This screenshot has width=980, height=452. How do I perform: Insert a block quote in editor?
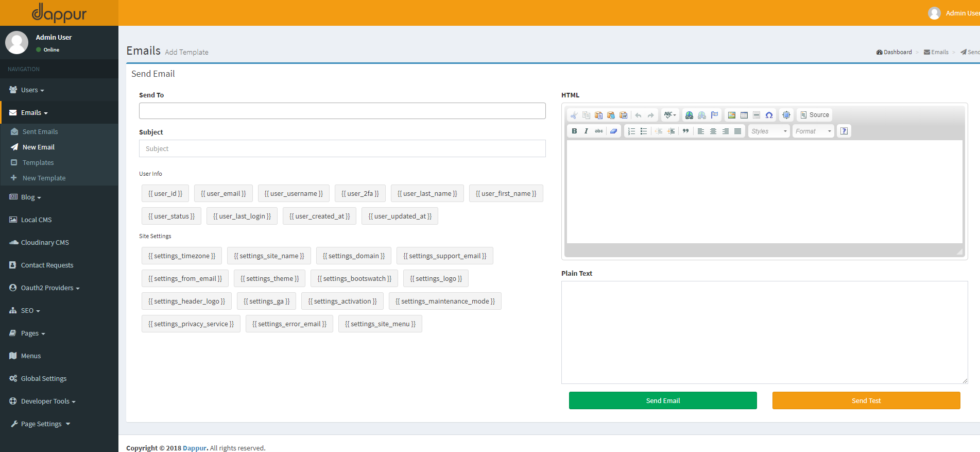pyautogui.click(x=685, y=131)
